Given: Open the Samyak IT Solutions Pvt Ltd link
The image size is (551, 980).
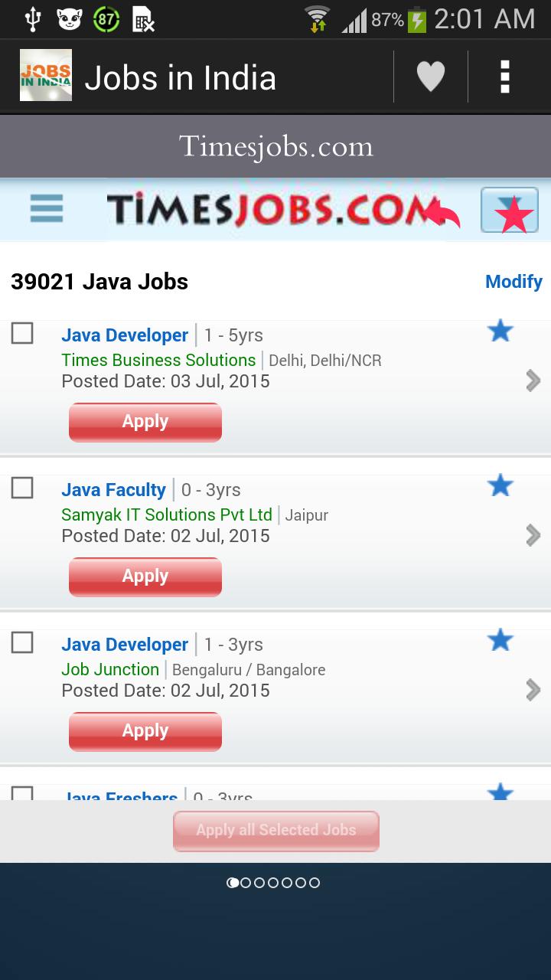Looking at the screenshot, I should (x=167, y=514).
